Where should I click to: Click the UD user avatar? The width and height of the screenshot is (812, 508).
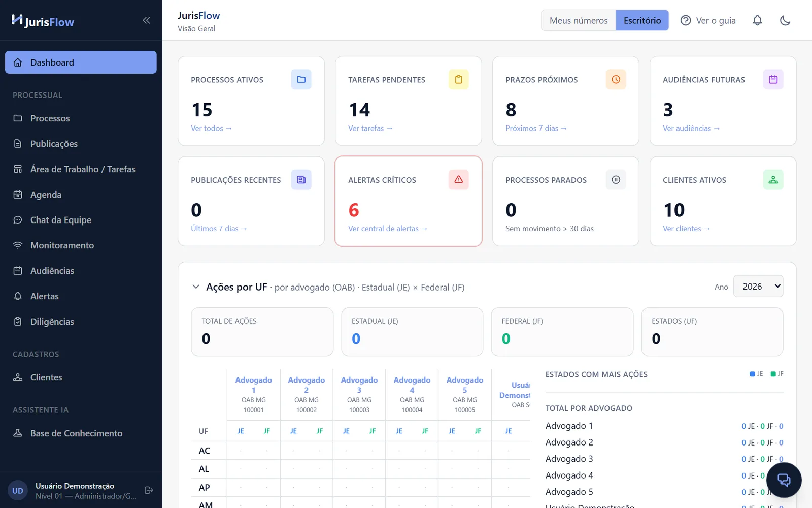(x=18, y=491)
